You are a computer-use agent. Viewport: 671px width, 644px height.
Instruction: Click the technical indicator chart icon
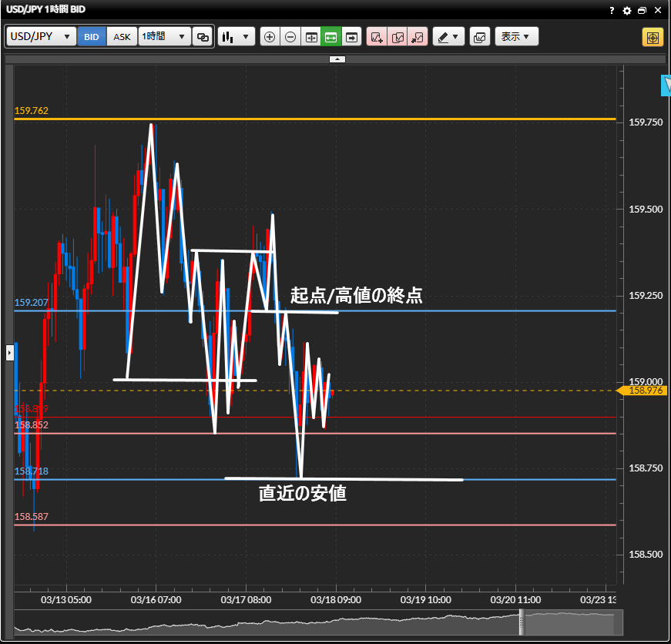coord(479,36)
